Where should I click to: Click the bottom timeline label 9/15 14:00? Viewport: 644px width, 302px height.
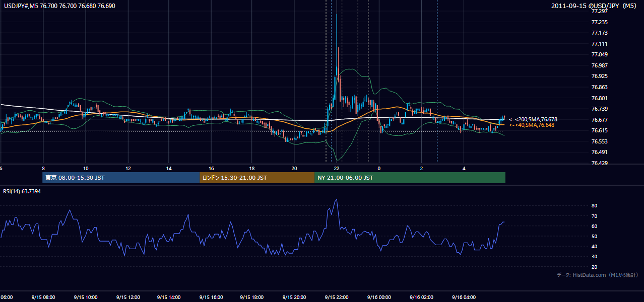point(169,297)
